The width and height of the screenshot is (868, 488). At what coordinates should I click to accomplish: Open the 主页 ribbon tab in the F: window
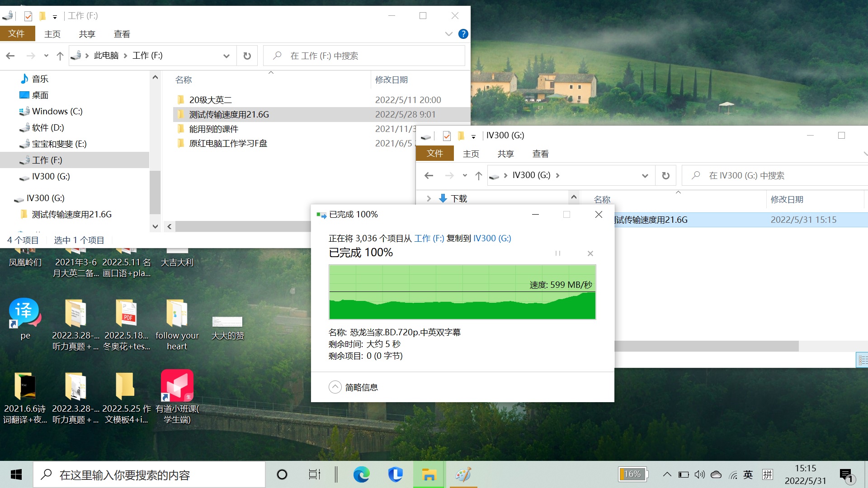[x=52, y=34]
